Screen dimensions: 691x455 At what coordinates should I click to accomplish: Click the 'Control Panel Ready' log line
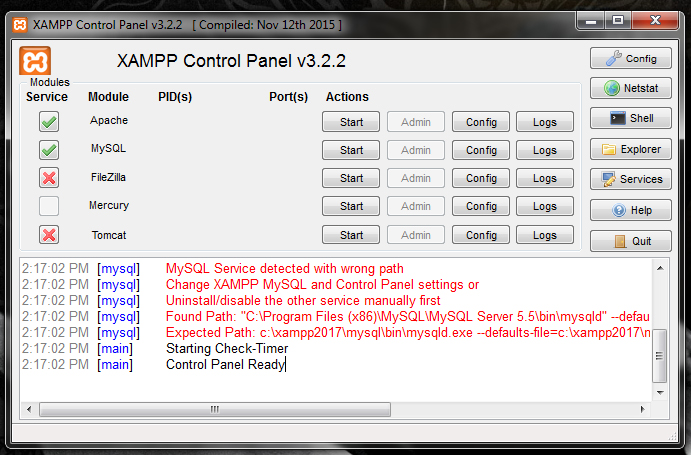coord(226,364)
